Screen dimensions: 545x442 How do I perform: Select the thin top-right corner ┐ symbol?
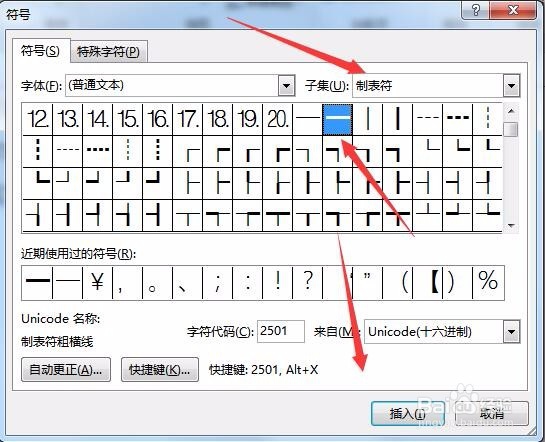coord(308,151)
